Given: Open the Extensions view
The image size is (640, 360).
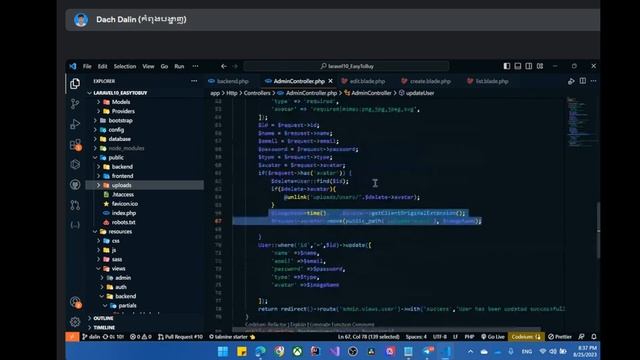Looking at the screenshot, I should [75, 144].
